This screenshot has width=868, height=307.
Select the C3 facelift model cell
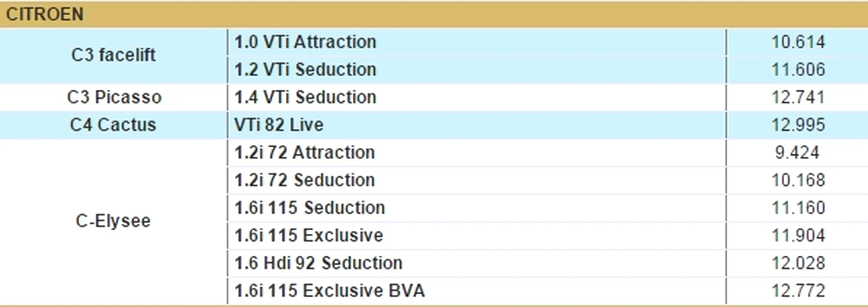(x=113, y=55)
